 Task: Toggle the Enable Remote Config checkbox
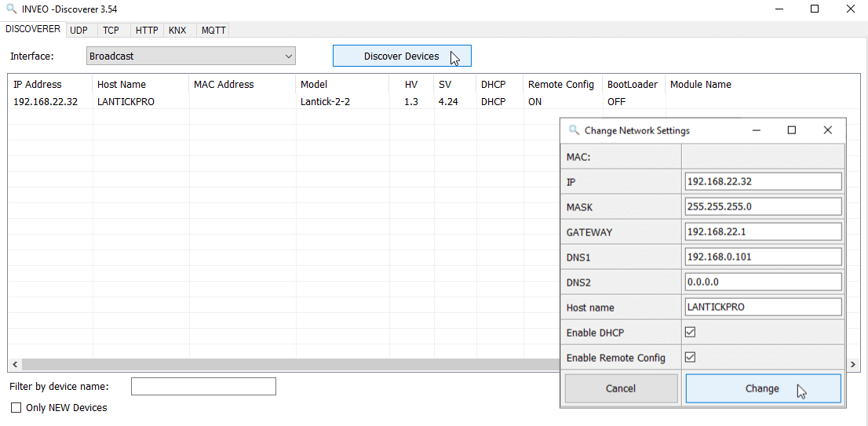[690, 358]
